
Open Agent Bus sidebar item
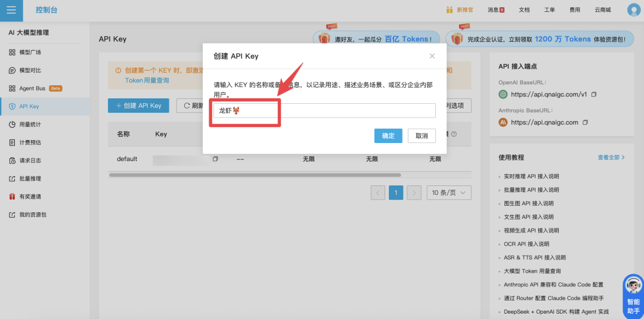click(33, 88)
